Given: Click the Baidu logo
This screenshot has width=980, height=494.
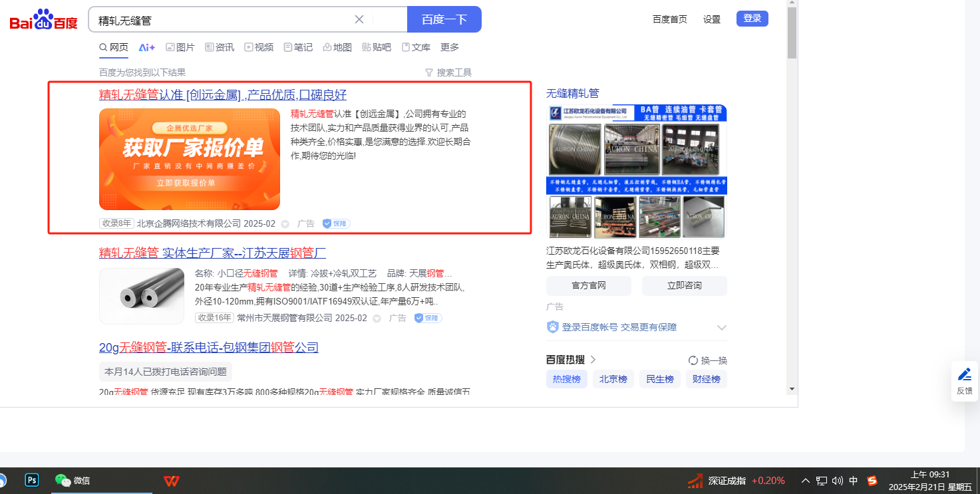Looking at the screenshot, I should coord(43,21).
